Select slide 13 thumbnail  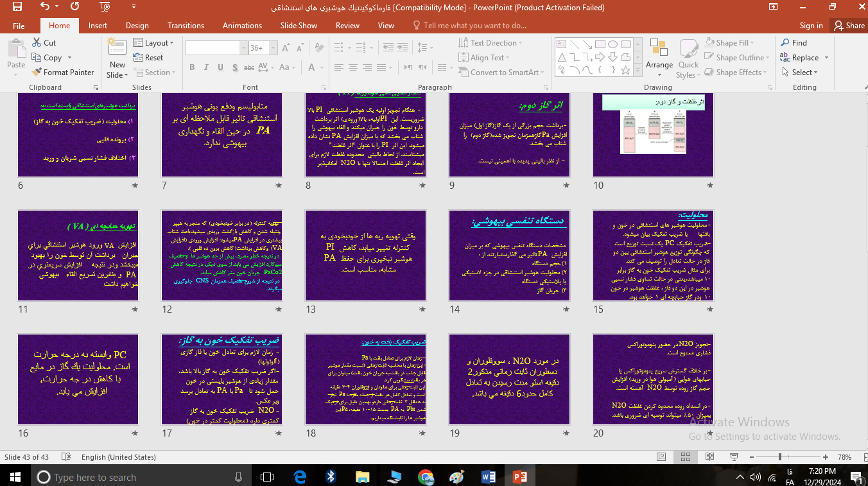coord(365,256)
